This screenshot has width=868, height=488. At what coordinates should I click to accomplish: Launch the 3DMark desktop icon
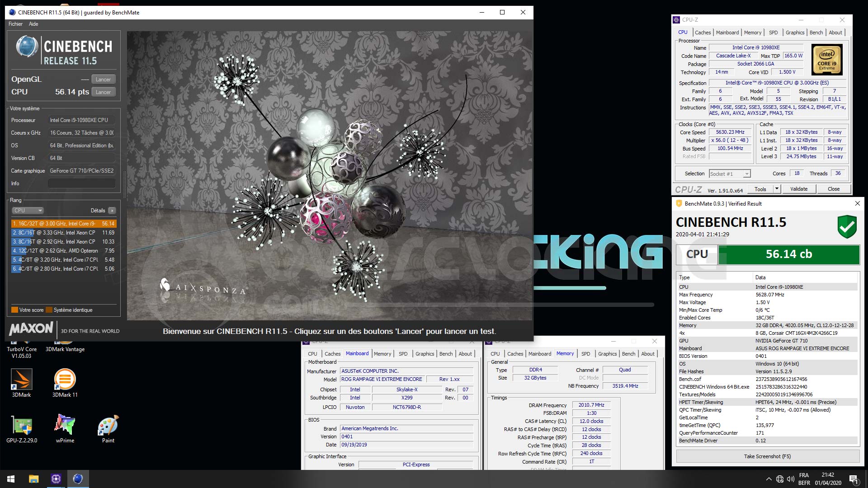click(x=22, y=382)
